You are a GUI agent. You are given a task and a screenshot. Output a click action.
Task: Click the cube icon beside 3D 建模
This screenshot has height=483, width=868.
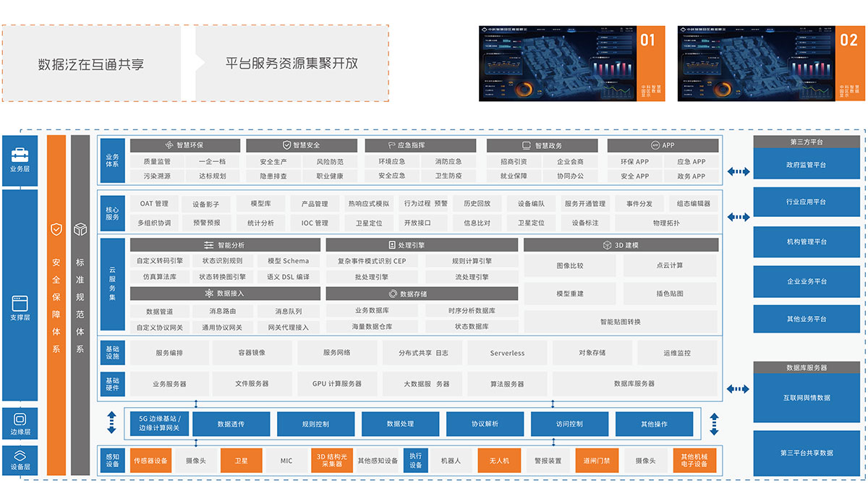click(608, 245)
